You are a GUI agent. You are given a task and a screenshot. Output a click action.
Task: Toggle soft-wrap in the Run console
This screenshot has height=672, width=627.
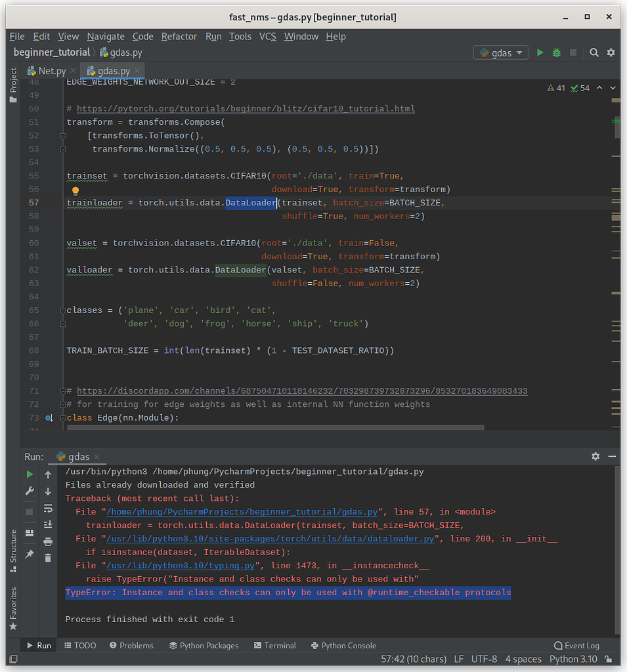tap(48, 508)
